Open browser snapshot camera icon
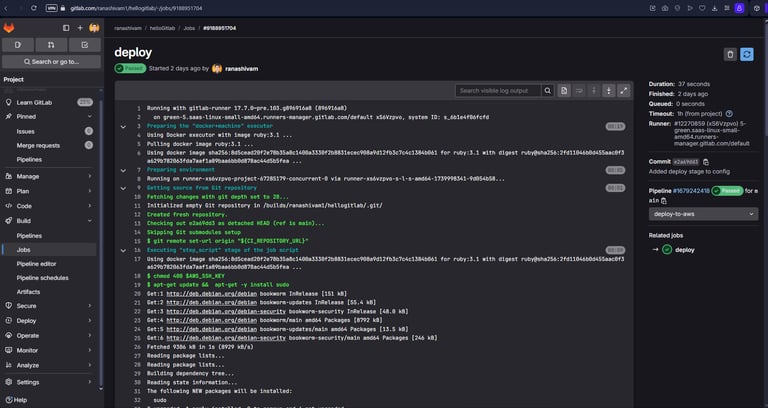 pos(665,8)
